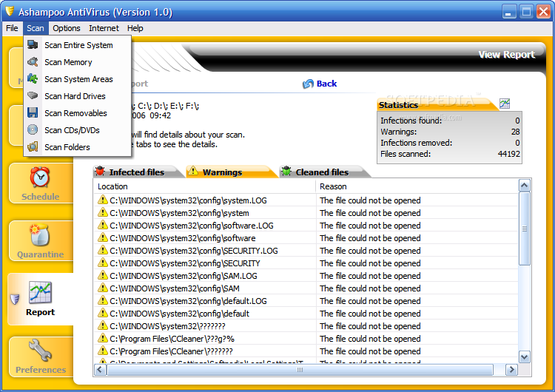Select the config\software.LOG row
Image resolution: width=555 pixels, height=392 pixels.
click(306, 226)
